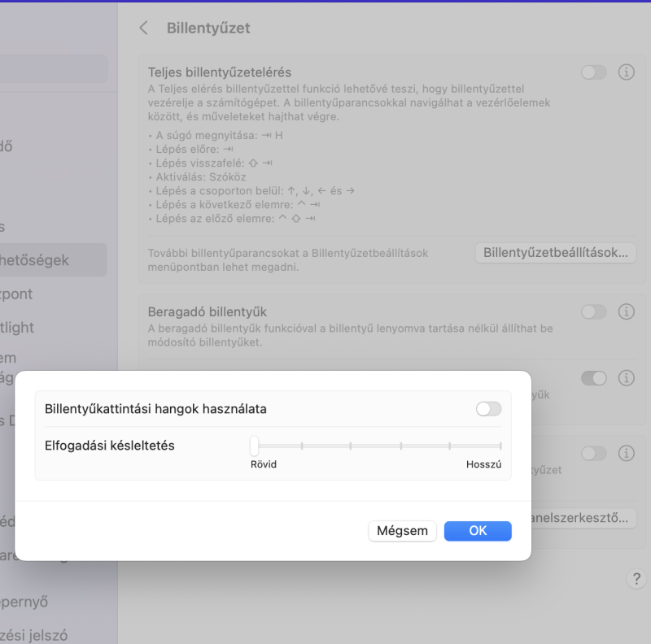This screenshot has height=644, width=651.
Task: Click the Mégsem button
Action: [x=402, y=531]
